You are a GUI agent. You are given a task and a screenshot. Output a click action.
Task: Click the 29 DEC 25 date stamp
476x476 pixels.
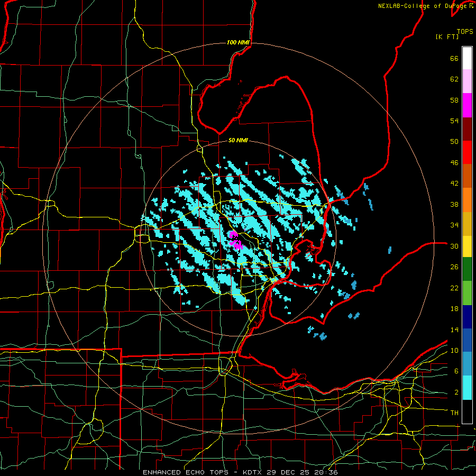point(288,472)
